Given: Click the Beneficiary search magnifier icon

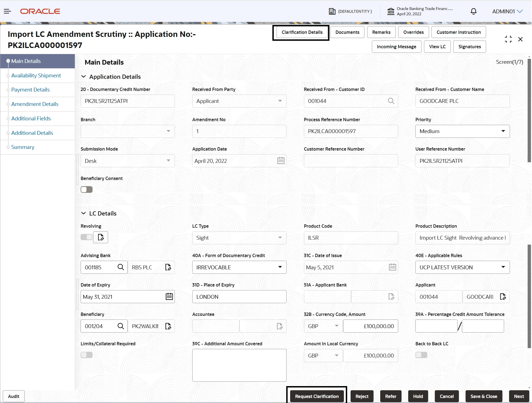Looking at the screenshot, I should click(121, 326).
